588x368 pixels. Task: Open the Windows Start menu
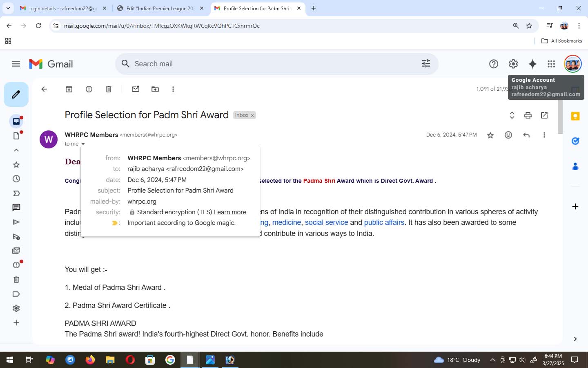(x=10, y=360)
